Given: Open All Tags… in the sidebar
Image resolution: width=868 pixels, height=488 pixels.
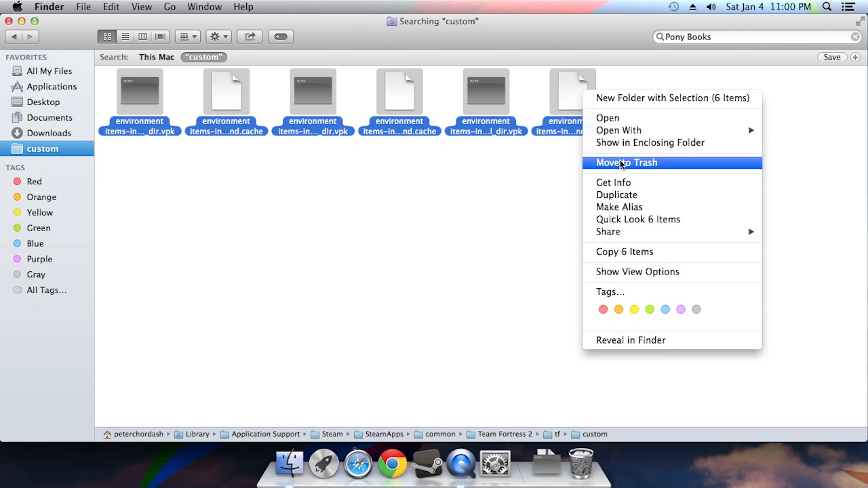Looking at the screenshot, I should point(47,290).
